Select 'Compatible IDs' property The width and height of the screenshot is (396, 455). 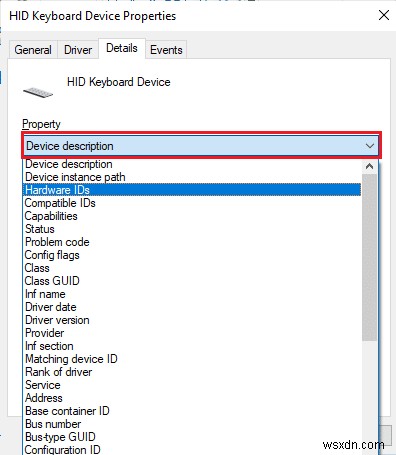pos(192,203)
